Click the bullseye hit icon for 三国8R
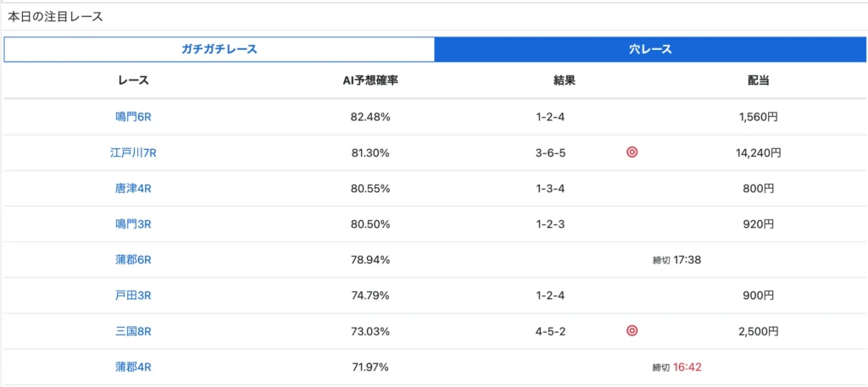 [x=632, y=331]
